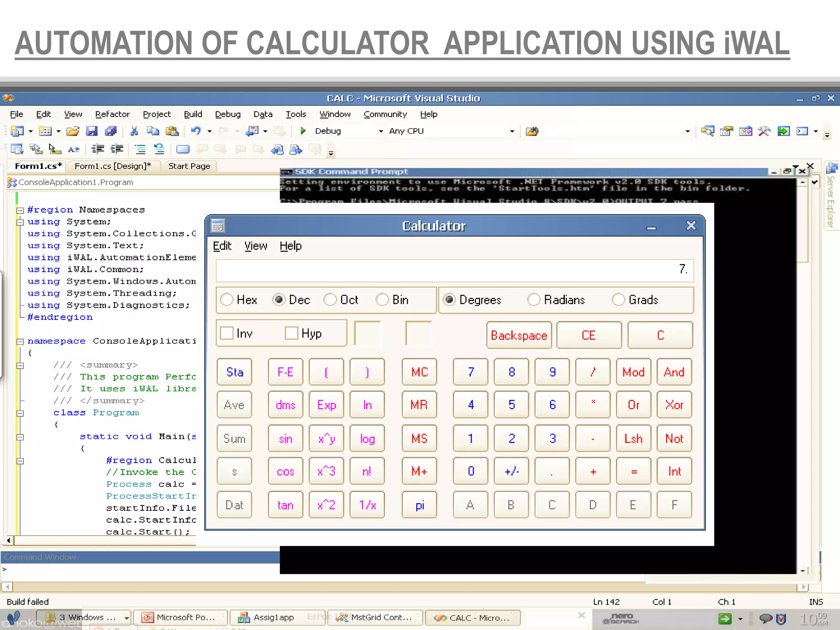The image size is (840, 630).
Task: Click the Start Page toolbar icon
Action: (x=783, y=131)
